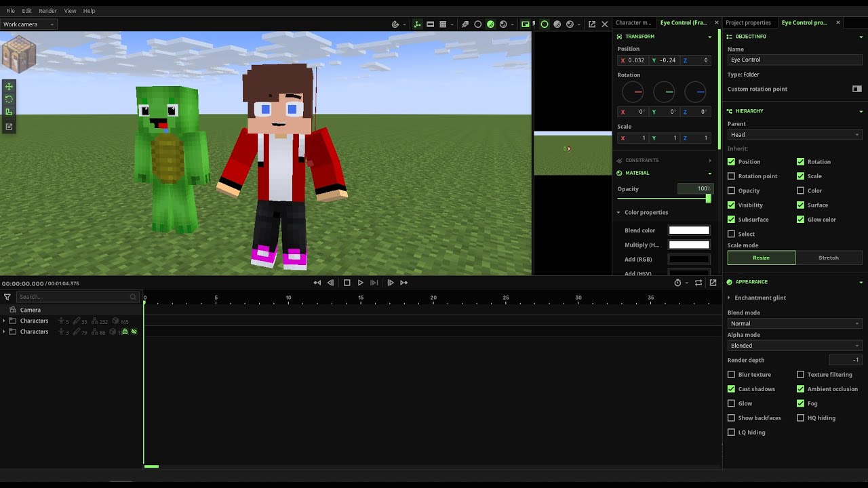The image size is (868, 488).
Task: Toggle the secondary view window icon
Action: pos(526,24)
